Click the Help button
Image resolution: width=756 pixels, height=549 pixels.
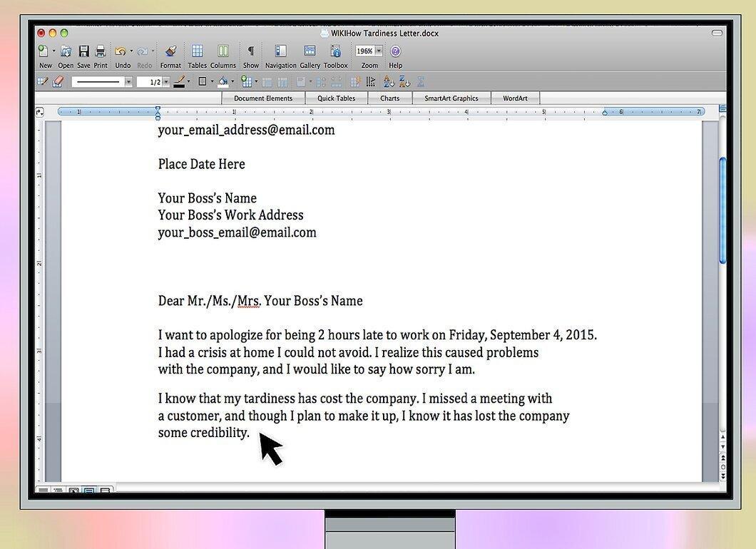[x=395, y=51]
